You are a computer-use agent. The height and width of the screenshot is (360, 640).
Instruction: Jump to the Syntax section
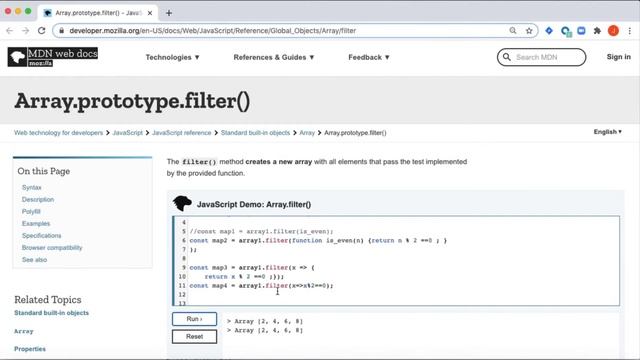(x=31, y=187)
